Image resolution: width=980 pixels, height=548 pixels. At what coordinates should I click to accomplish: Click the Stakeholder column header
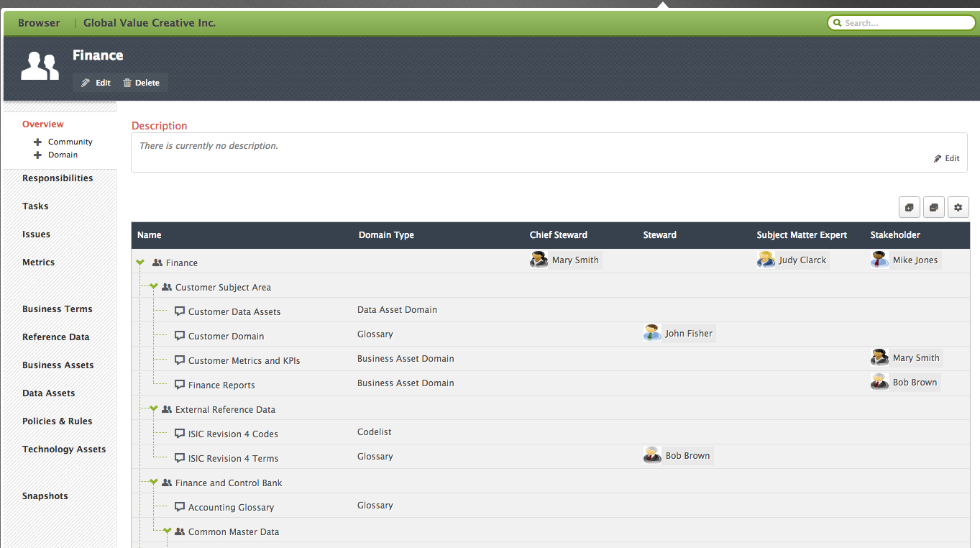click(x=895, y=235)
